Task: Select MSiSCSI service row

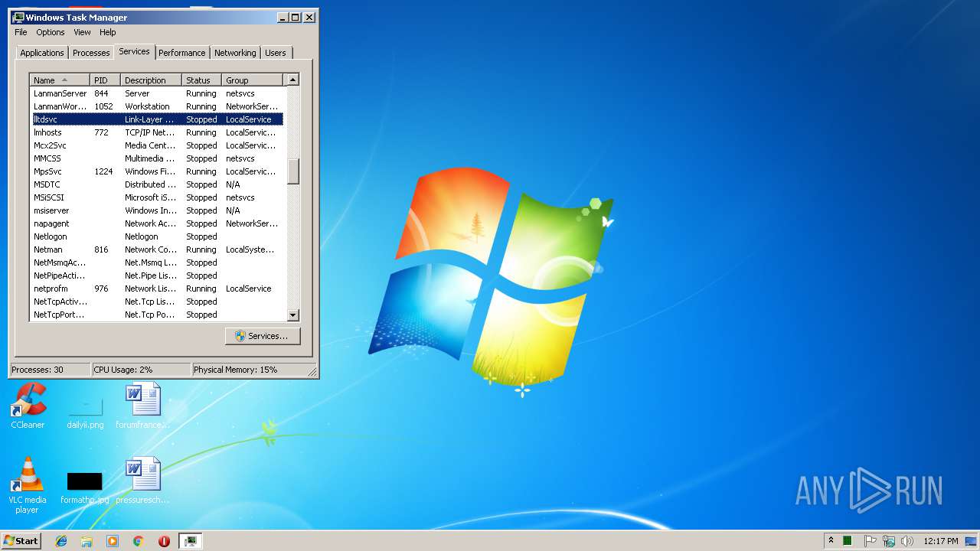Action: (157, 197)
